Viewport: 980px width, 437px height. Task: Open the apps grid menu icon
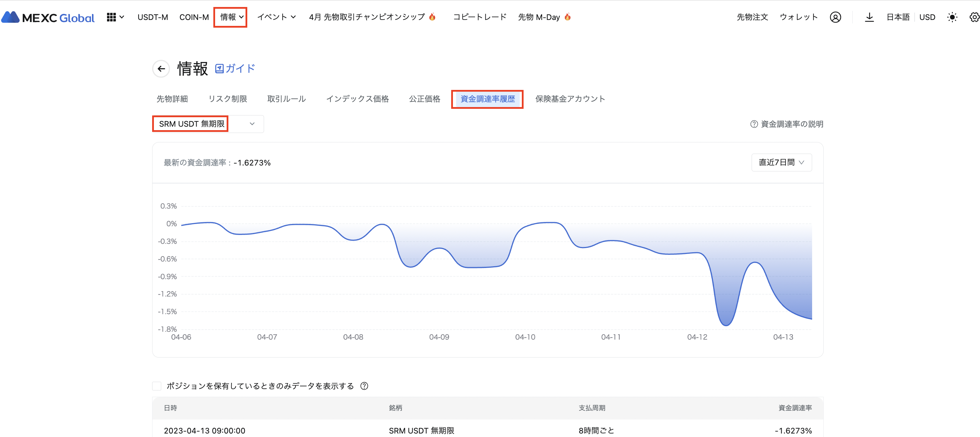point(111,17)
